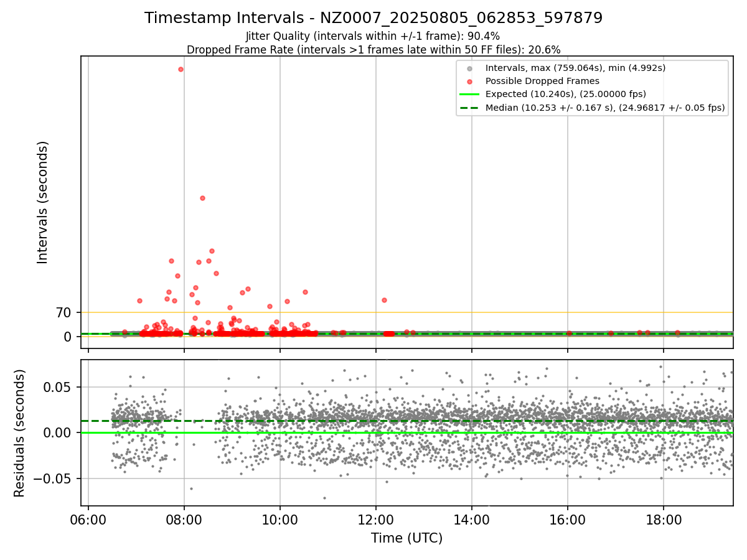
Task: Click the y-axis label 'Intervals (seconds)'
Action: coord(42,202)
